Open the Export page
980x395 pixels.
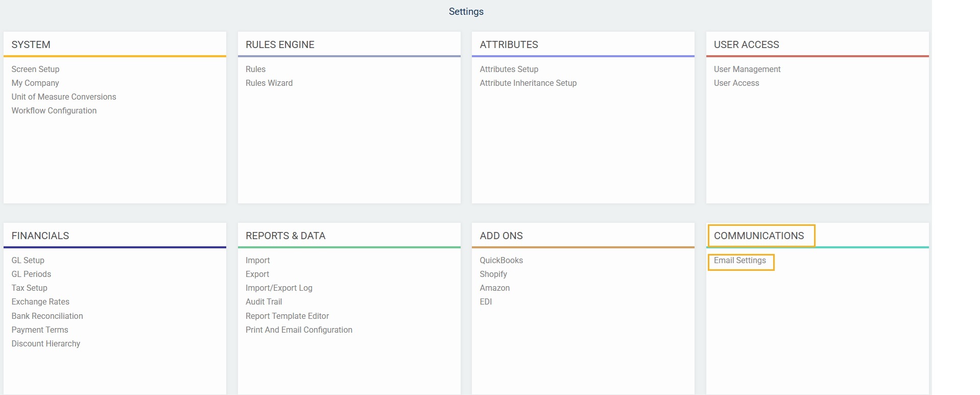(257, 274)
